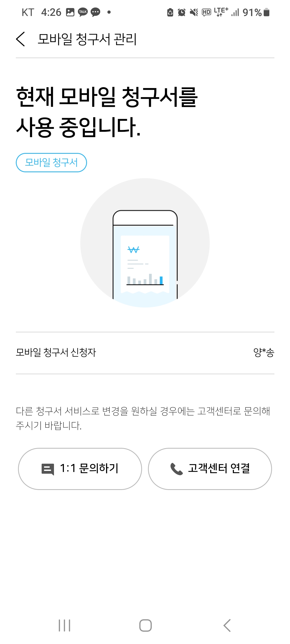This screenshot has height=644, width=290.
Task: Tap the battery percentage indicator
Action: 252,12
